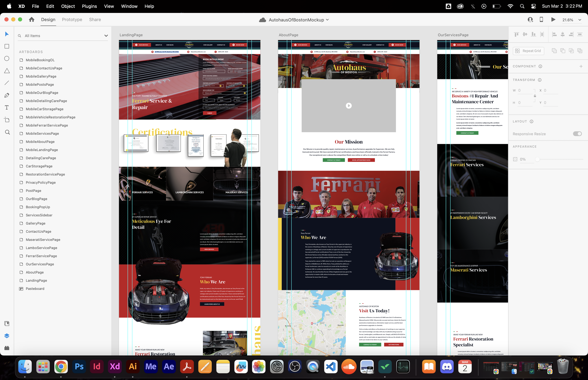This screenshot has width=588, height=380.
Task: Click the Desktop Preview play button
Action: tap(553, 20)
